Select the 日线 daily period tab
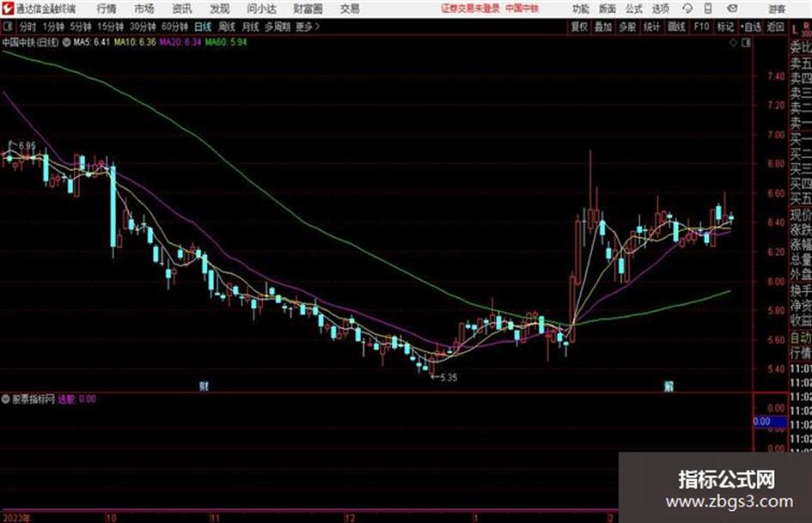 [x=203, y=27]
